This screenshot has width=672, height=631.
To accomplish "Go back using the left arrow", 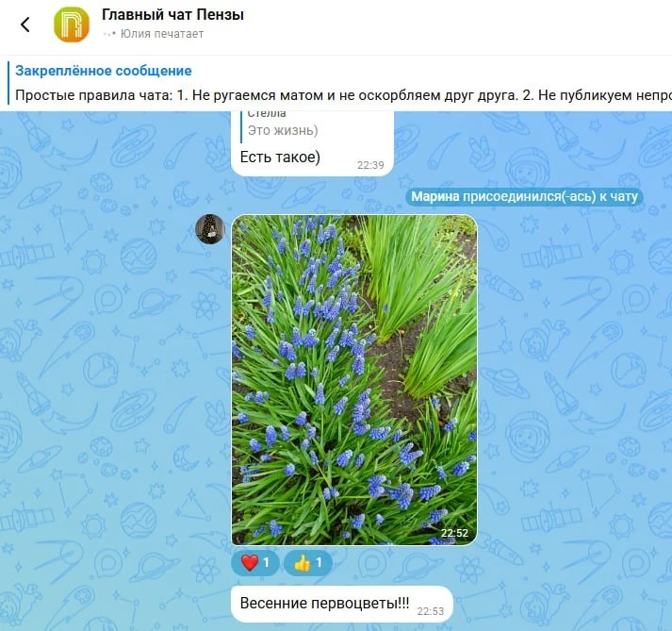I will click(25, 25).
